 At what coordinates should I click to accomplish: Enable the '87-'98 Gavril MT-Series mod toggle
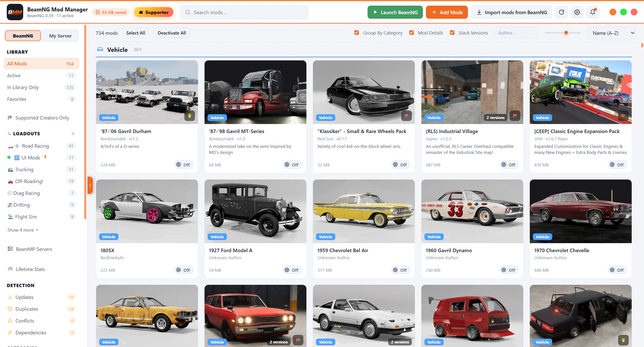click(291, 164)
